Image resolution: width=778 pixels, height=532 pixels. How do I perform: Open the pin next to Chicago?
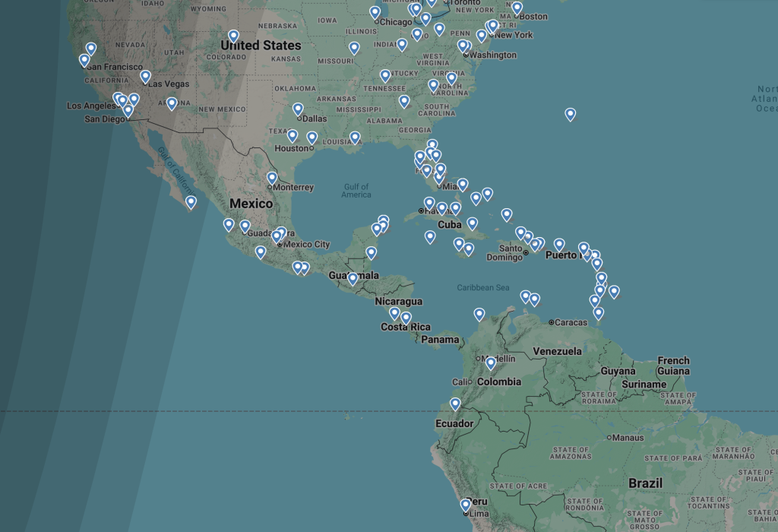[375, 12]
